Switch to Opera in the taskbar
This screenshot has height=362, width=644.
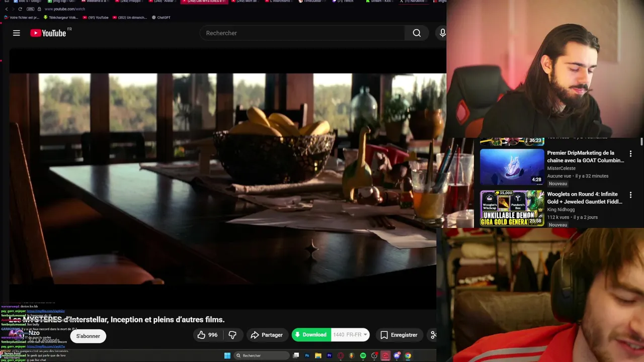[x=341, y=355]
